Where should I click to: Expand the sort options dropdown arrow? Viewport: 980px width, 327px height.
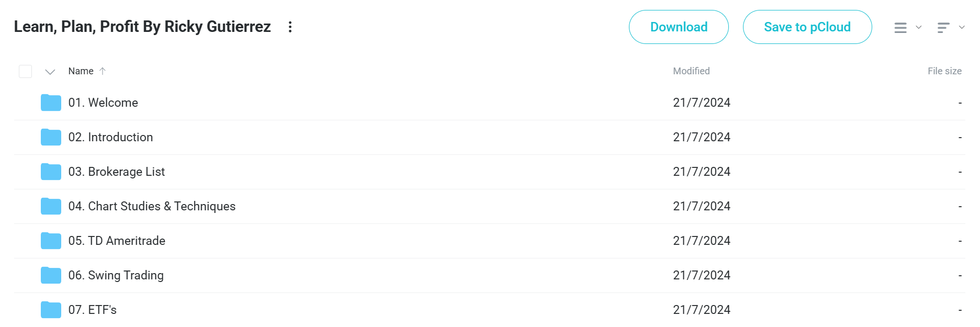point(962,27)
